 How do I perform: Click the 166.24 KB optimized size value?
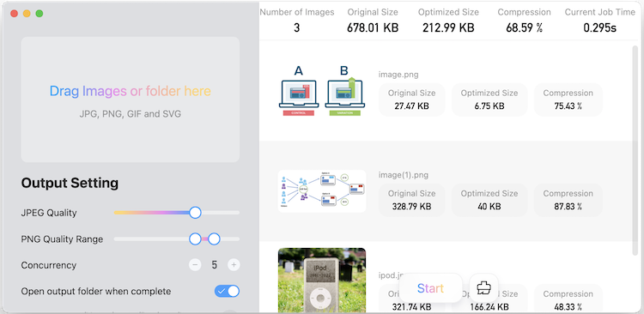pos(489,307)
